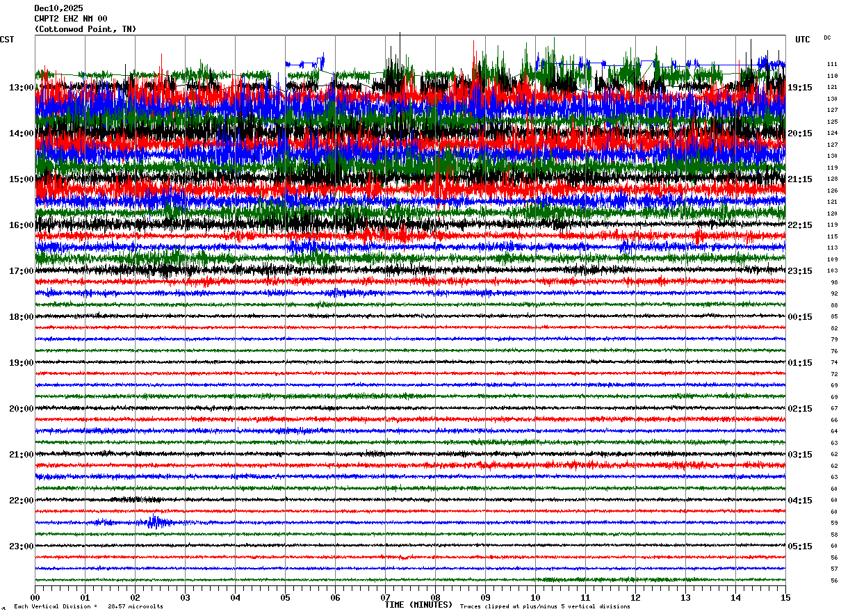Click minute 08 on the bottom axis
The width and height of the screenshot is (841, 616).
435,597
